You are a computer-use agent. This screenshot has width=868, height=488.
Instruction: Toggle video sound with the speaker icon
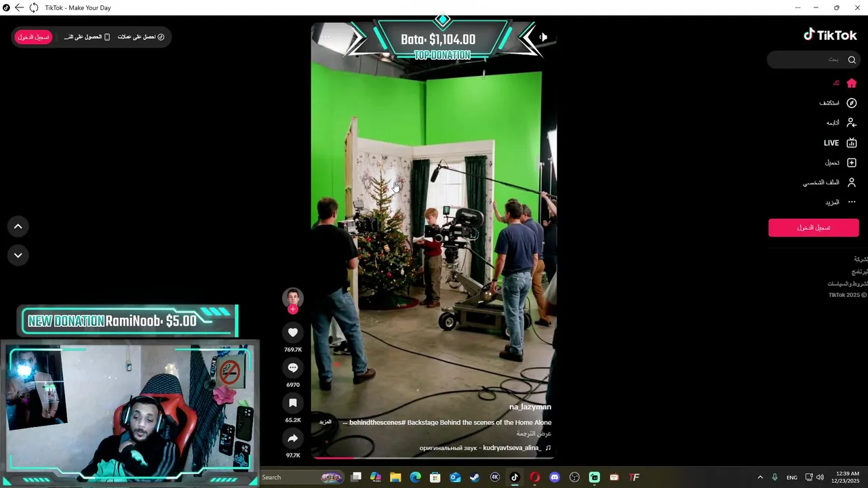click(x=542, y=37)
